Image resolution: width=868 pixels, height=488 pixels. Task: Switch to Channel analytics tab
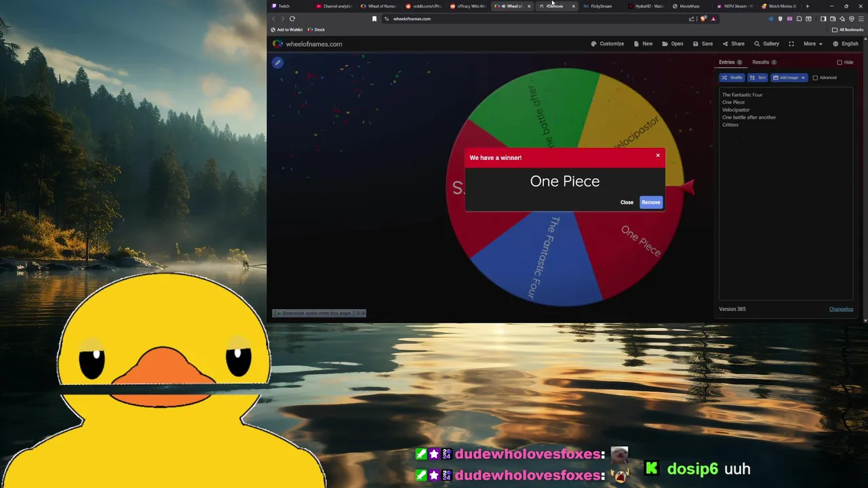click(x=334, y=6)
